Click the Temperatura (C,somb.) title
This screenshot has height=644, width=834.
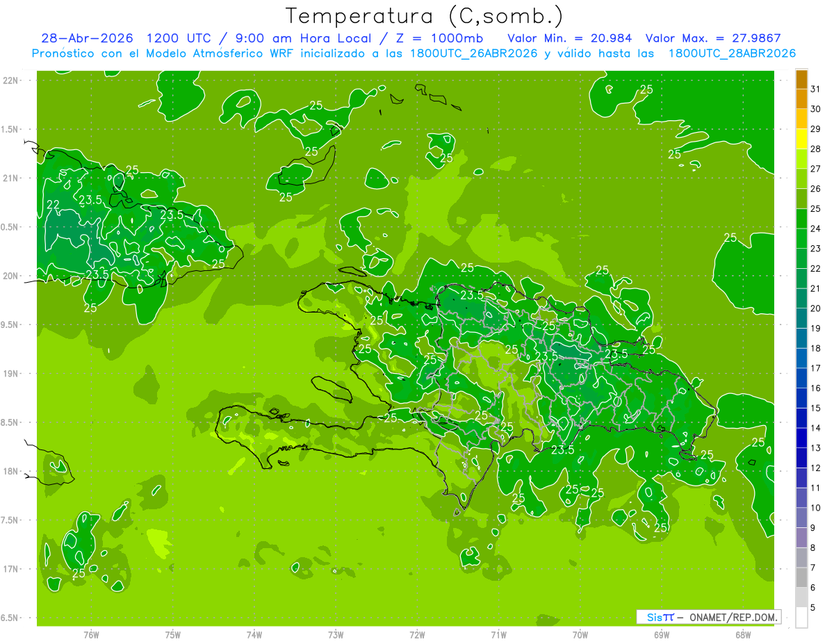(x=424, y=15)
